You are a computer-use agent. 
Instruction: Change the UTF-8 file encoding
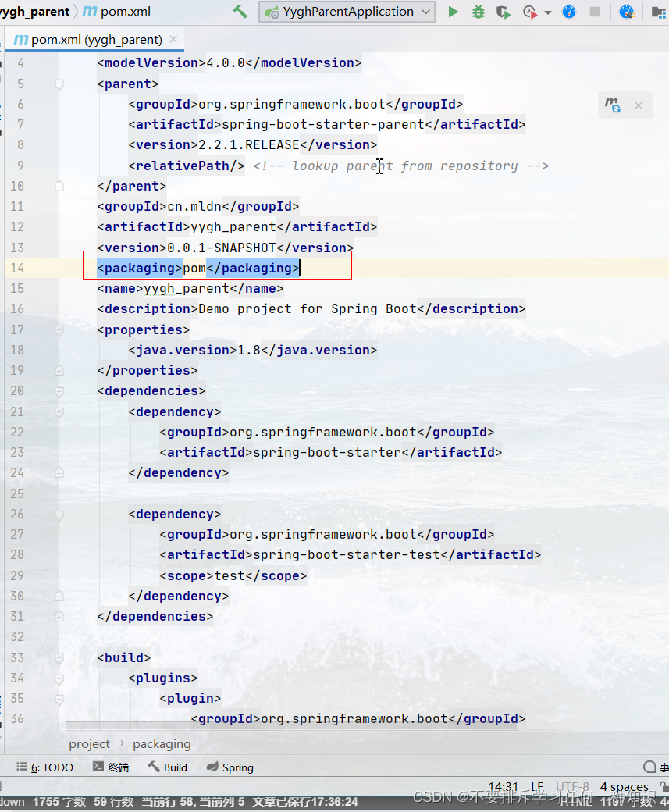pyautogui.click(x=573, y=787)
